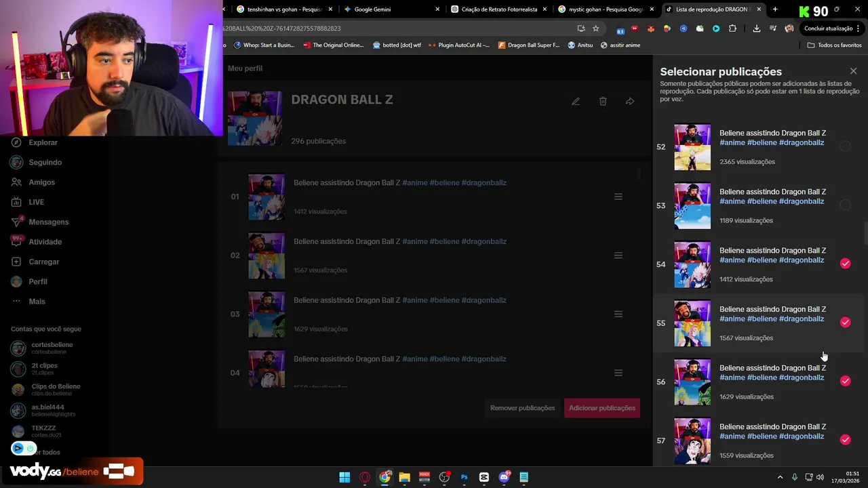Open the Plugin AutoCut AI bookmark
The height and width of the screenshot is (488, 868).
tap(458, 45)
